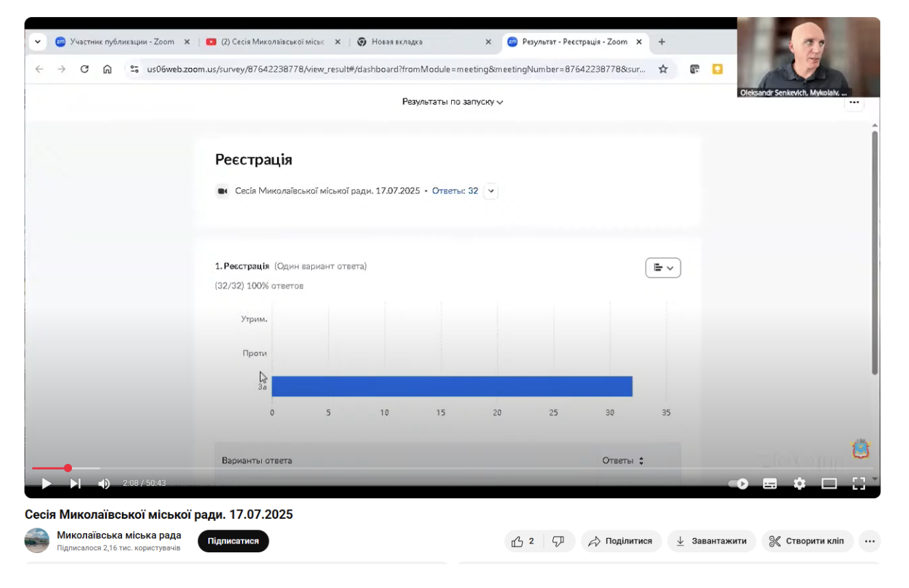The height and width of the screenshot is (588, 909).
Task: Play the YouTube video
Action: coord(47,484)
